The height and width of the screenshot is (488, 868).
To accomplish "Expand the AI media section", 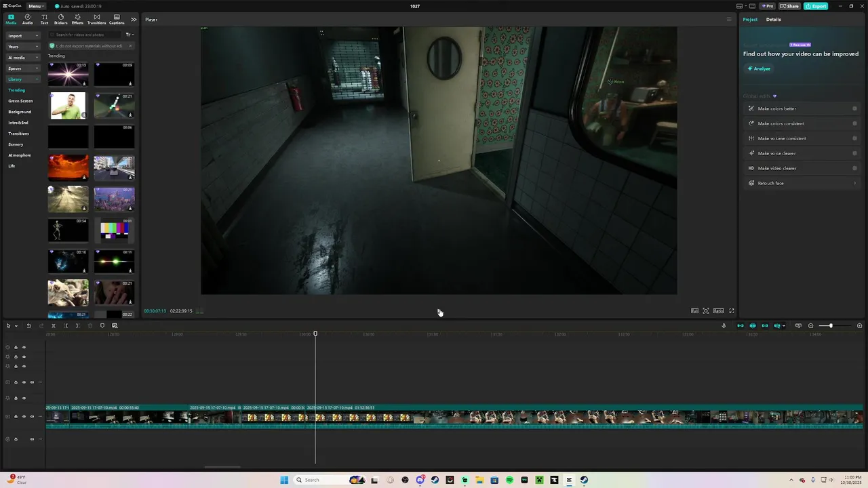I will [23, 58].
